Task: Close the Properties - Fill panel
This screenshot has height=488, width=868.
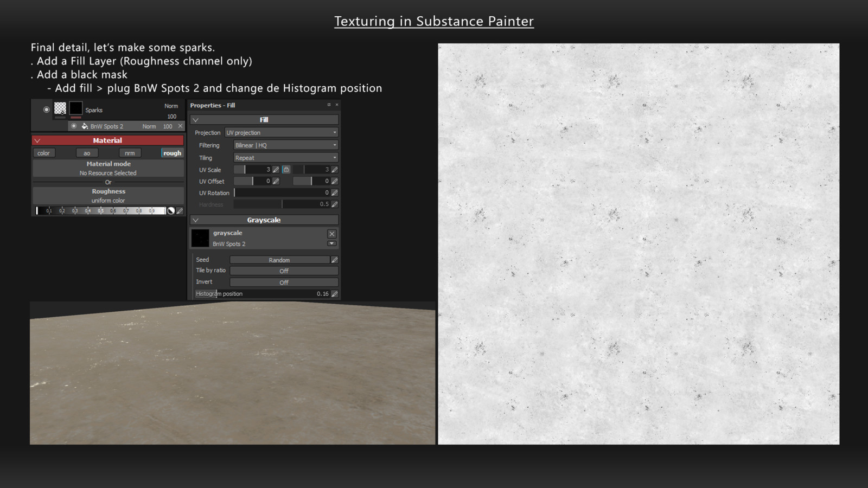Action: click(337, 105)
